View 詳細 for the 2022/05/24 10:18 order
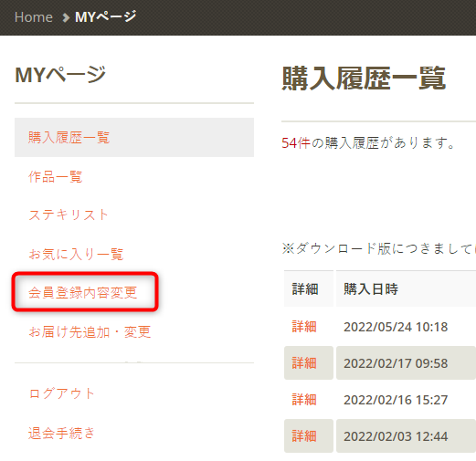 pyautogui.click(x=304, y=327)
